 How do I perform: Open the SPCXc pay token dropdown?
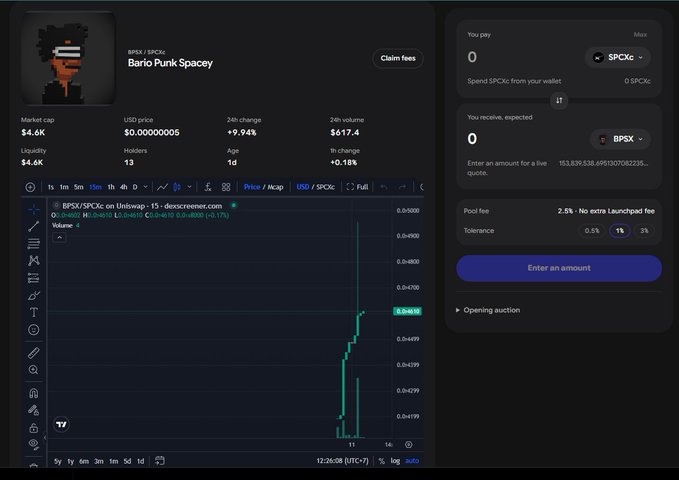[618, 57]
